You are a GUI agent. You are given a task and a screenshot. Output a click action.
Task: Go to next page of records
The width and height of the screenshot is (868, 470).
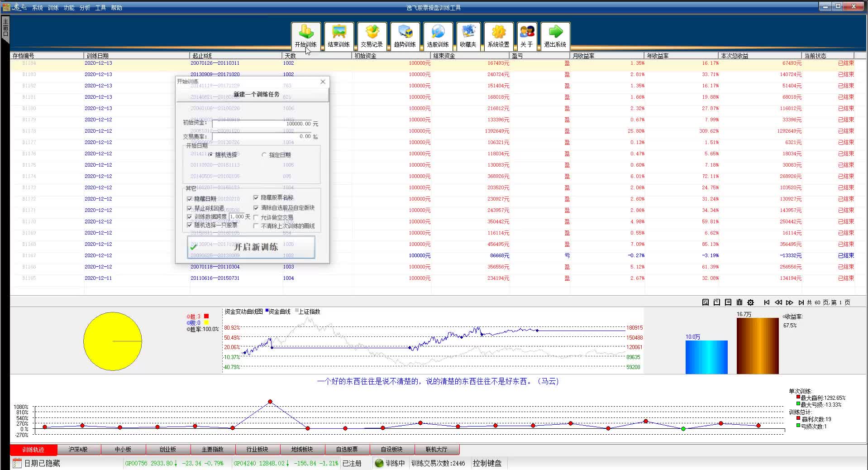(790, 302)
